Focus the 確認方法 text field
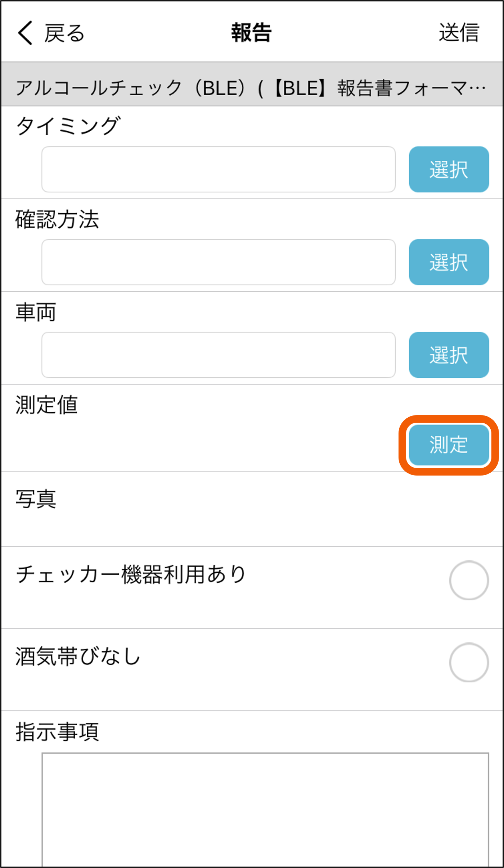This screenshot has width=504, height=868. click(x=218, y=262)
